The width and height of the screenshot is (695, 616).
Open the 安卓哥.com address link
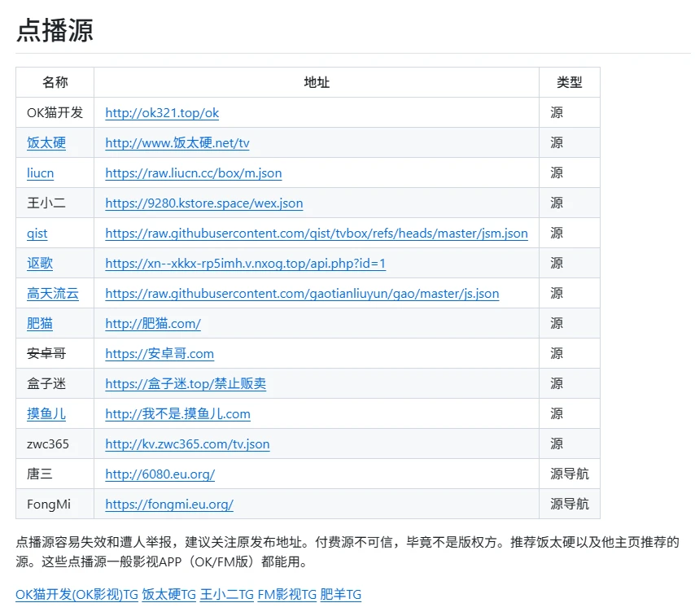pyautogui.click(x=160, y=354)
